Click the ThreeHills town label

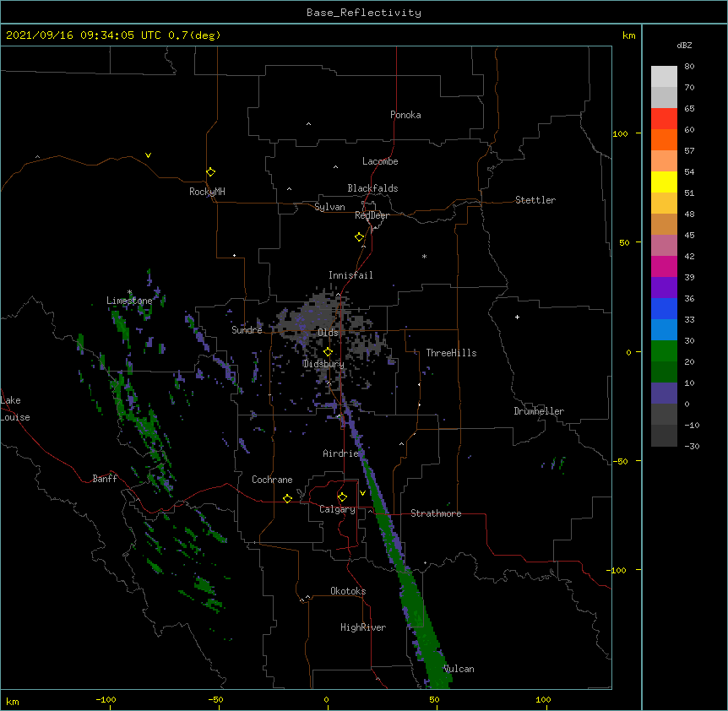pyautogui.click(x=451, y=353)
